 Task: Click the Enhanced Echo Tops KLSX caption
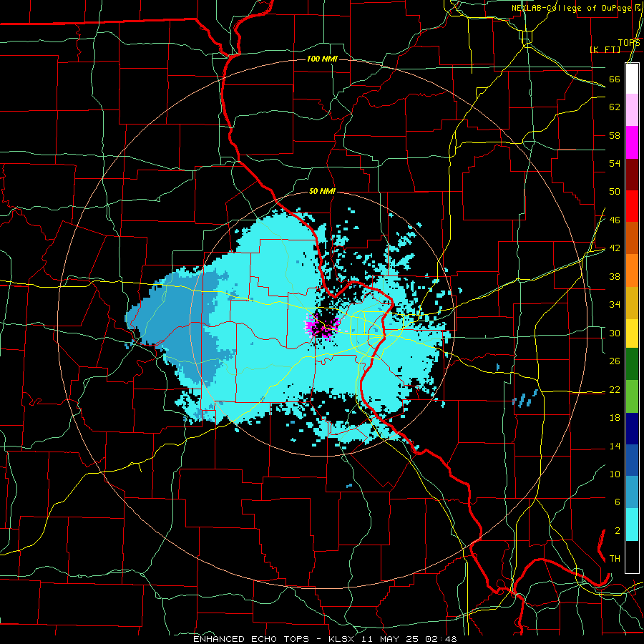tap(325, 639)
